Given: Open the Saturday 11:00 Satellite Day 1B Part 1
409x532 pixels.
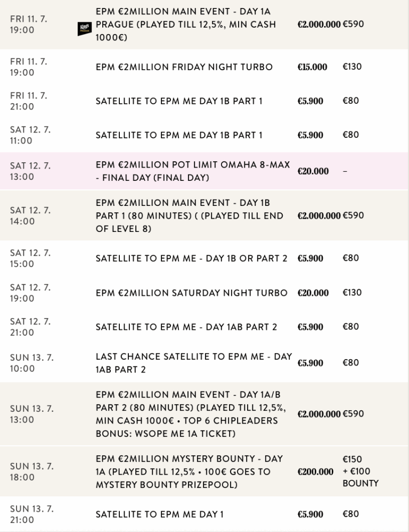Looking at the screenshot, I should pos(179,135).
